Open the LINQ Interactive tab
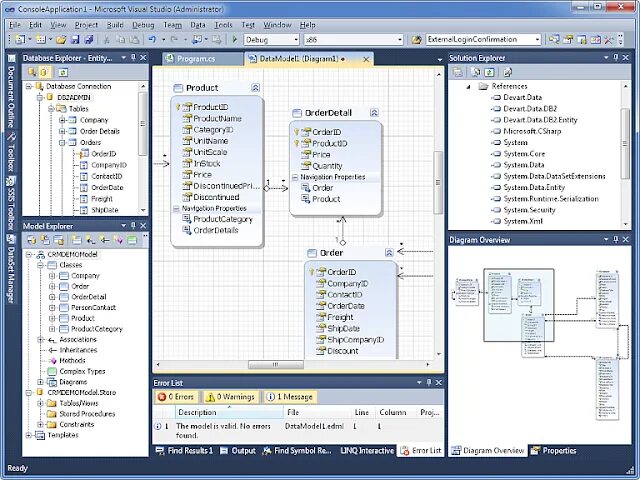The width and height of the screenshot is (640, 480). click(x=367, y=451)
